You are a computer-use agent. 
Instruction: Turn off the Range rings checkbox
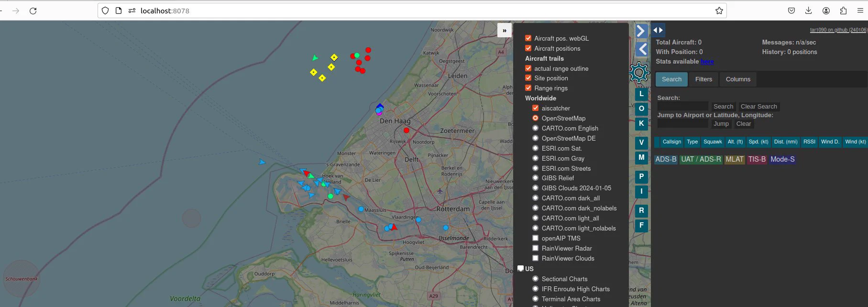click(528, 88)
